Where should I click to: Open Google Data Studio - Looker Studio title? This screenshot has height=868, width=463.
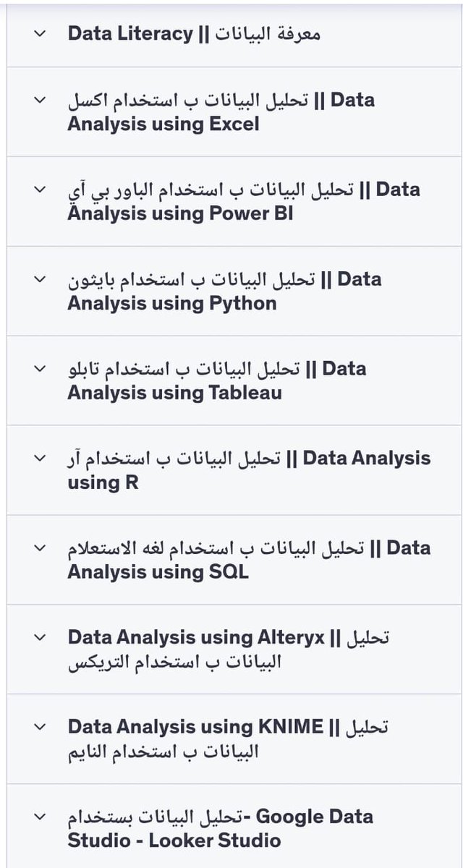(221, 829)
